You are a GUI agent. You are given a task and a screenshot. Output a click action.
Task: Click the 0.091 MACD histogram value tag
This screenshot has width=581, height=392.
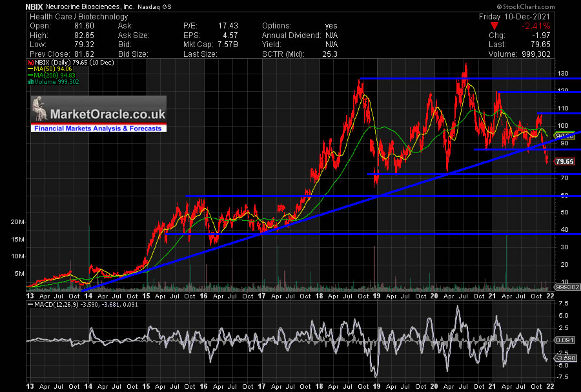[565, 340]
